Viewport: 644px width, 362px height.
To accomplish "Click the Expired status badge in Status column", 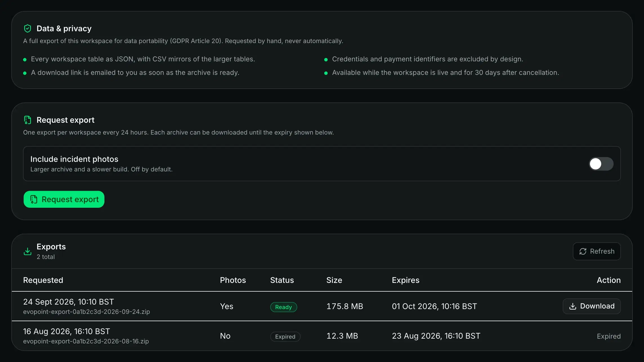I will pos(285,337).
